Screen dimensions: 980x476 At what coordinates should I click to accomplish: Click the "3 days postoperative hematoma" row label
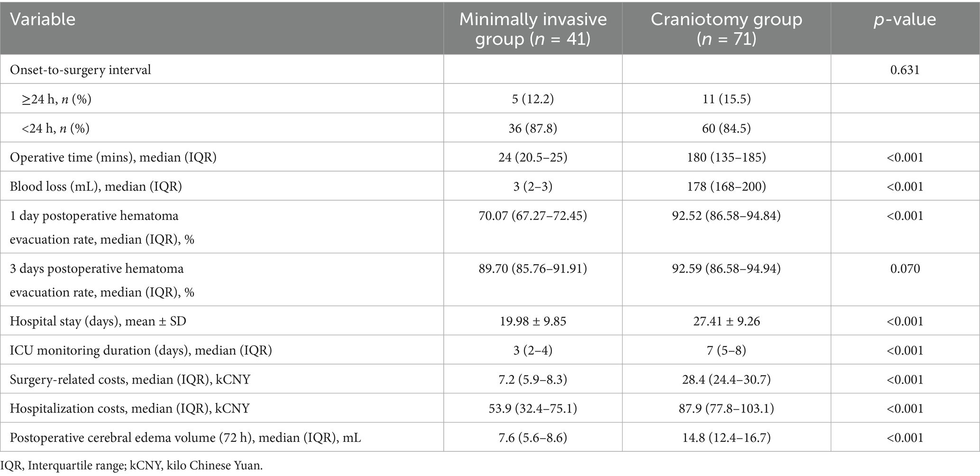tap(97, 269)
